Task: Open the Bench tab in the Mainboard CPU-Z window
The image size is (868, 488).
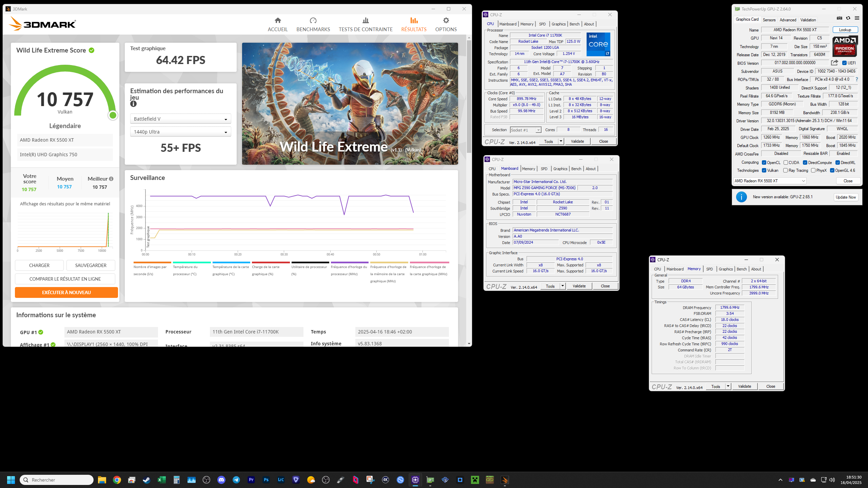Action: [576, 169]
